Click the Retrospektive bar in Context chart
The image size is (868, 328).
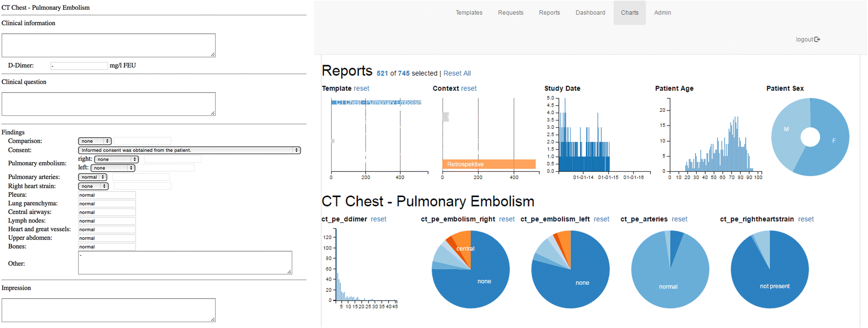[489, 164]
